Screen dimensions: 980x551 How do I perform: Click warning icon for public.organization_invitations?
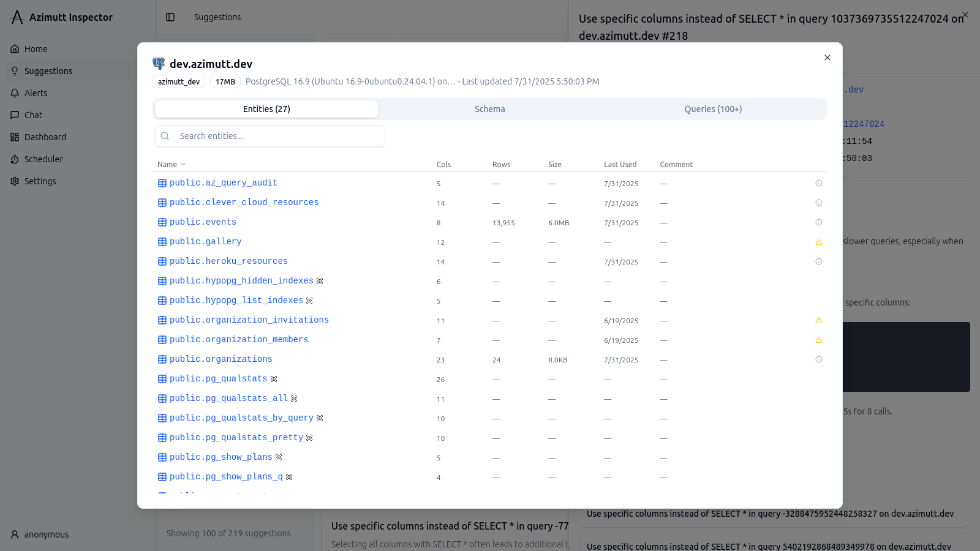819,320
